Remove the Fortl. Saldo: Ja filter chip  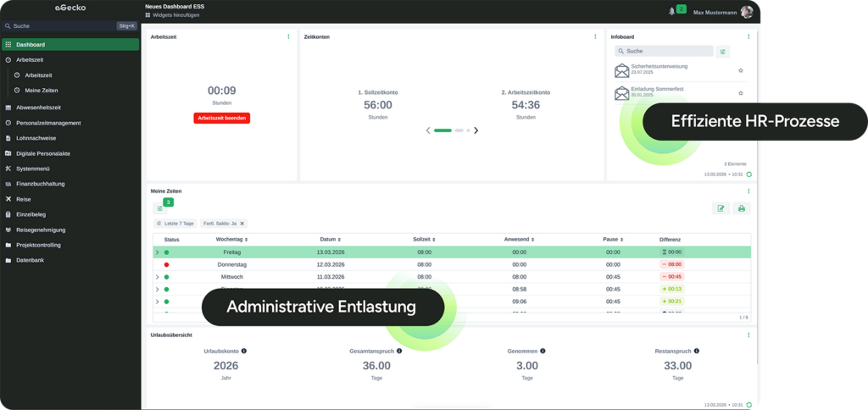click(242, 224)
